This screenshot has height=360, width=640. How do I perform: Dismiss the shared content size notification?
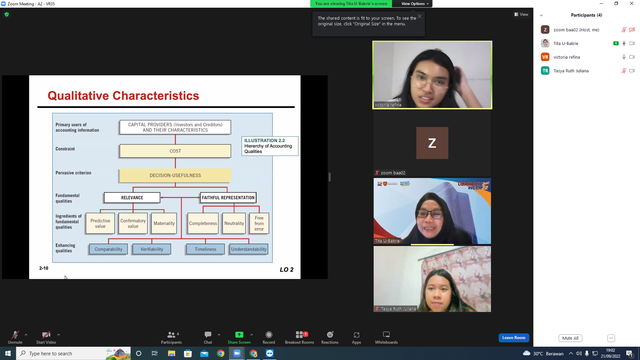click(420, 16)
